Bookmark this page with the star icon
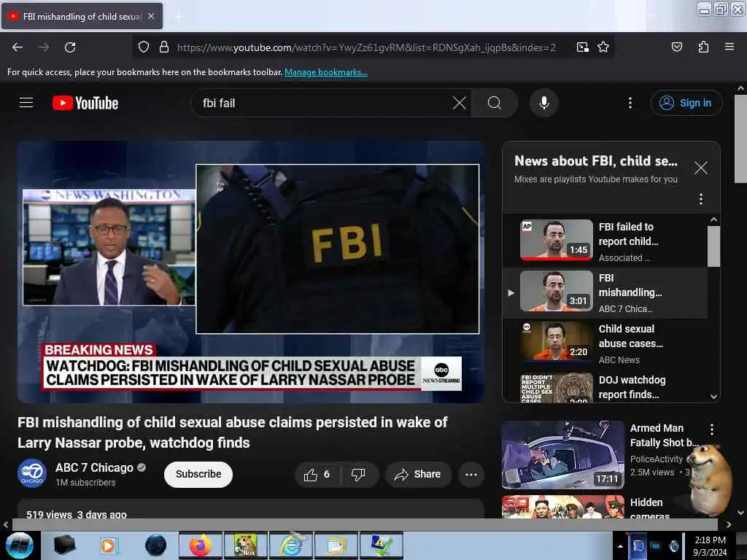The width and height of the screenshot is (747, 560). tap(603, 47)
